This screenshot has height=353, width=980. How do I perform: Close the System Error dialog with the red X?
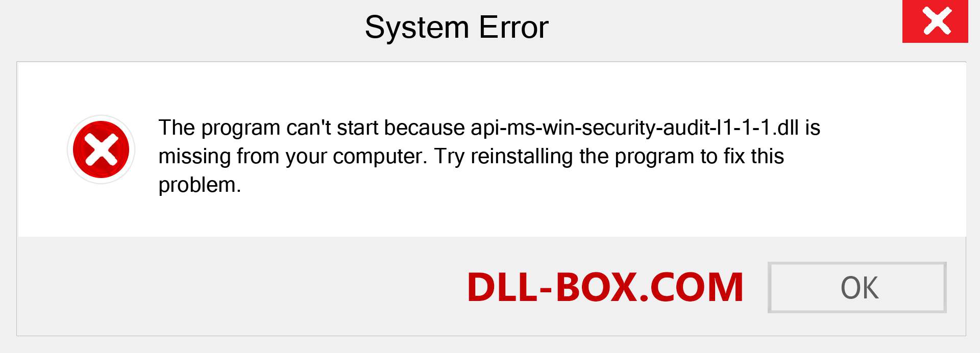(935, 21)
